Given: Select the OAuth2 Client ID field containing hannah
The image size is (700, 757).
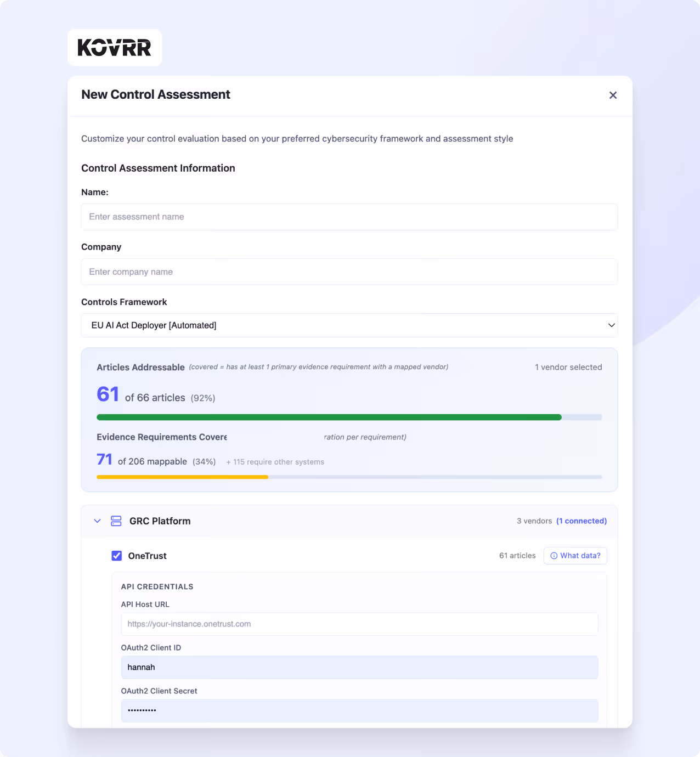Looking at the screenshot, I should coord(359,667).
